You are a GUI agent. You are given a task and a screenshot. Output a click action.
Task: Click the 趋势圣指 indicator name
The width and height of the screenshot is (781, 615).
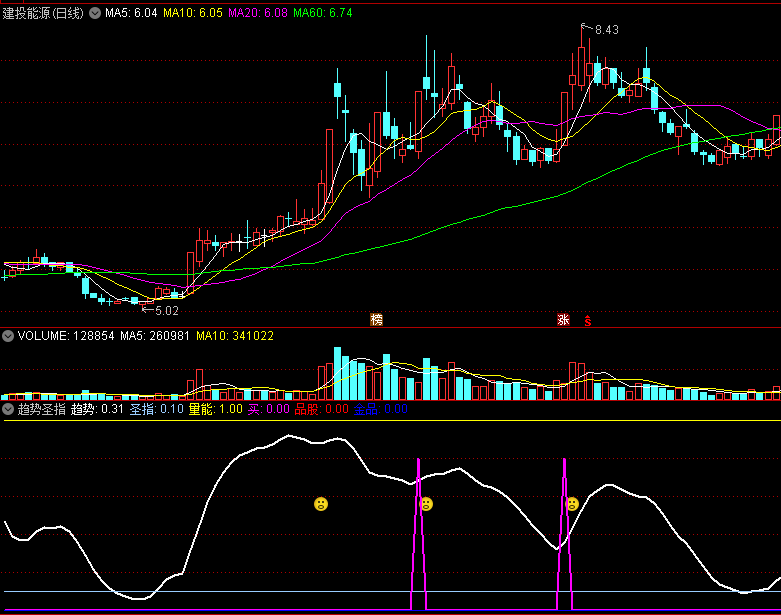42,409
